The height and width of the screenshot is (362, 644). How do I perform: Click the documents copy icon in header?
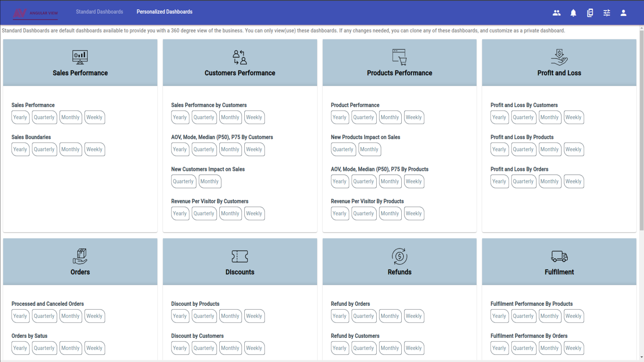[x=590, y=13]
